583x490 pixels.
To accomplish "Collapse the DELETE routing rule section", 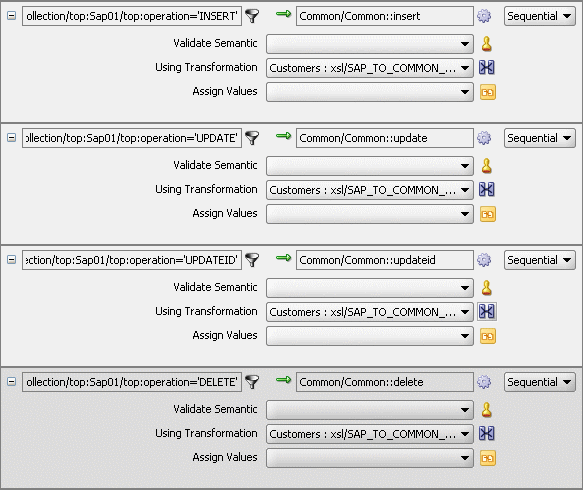I will tap(12, 381).
